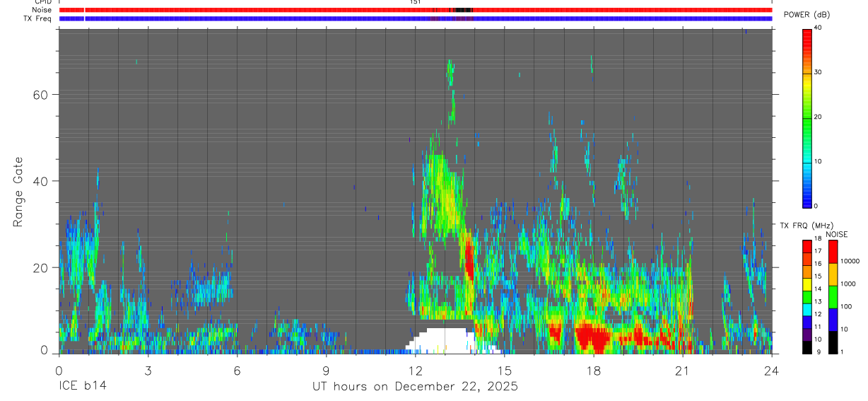
Task: Click the yellow 14–15 MHz TX frequency swatch
Action: pos(807,284)
